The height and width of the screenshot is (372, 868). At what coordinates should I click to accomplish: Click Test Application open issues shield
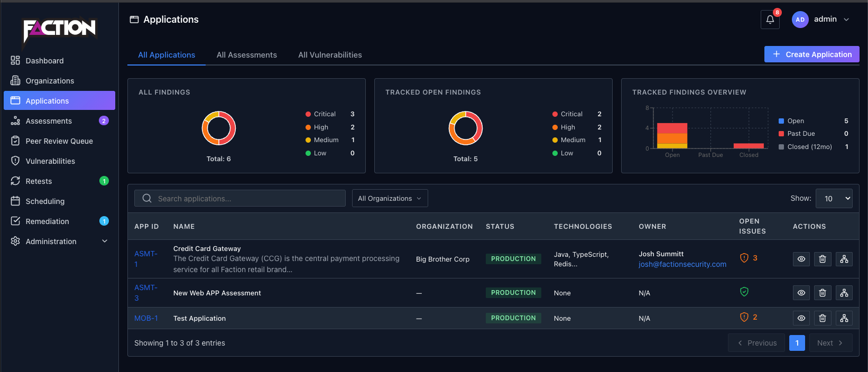point(744,317)
